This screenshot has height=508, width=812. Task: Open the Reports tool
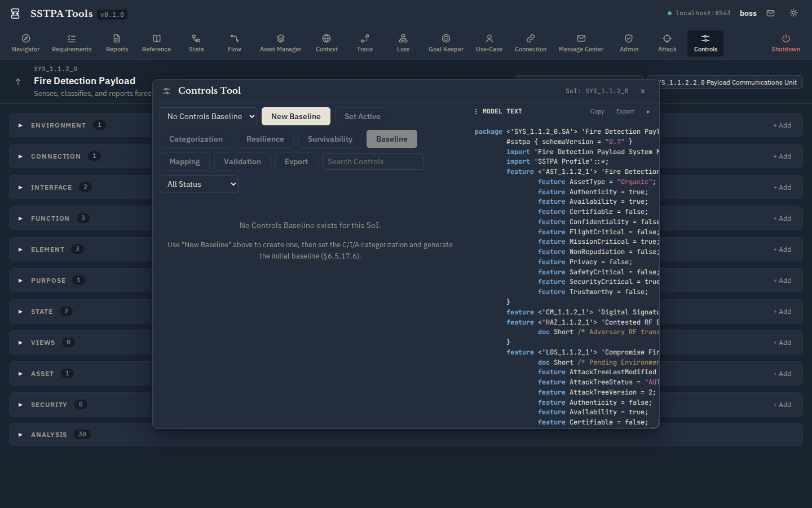point(117,43)
